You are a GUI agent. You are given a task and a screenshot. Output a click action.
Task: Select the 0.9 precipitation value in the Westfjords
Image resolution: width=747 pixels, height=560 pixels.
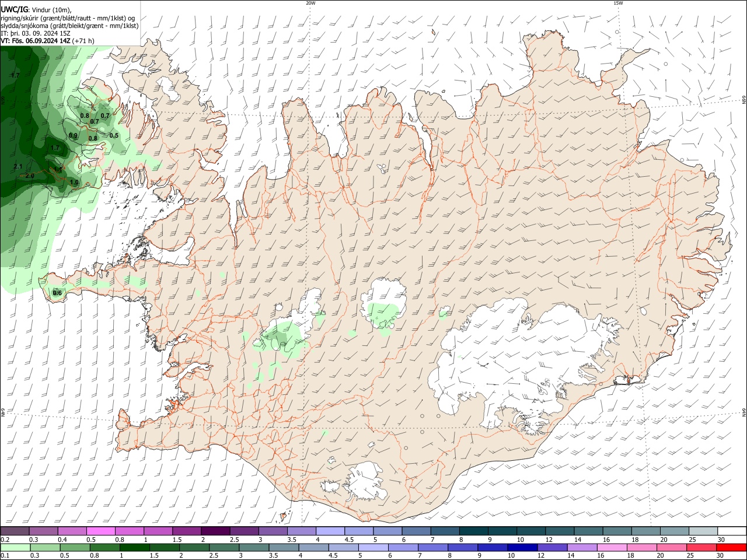(73, 135)
